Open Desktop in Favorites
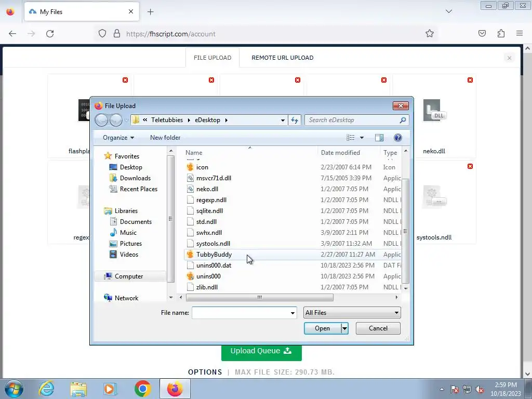 click(x=130, y=167)
